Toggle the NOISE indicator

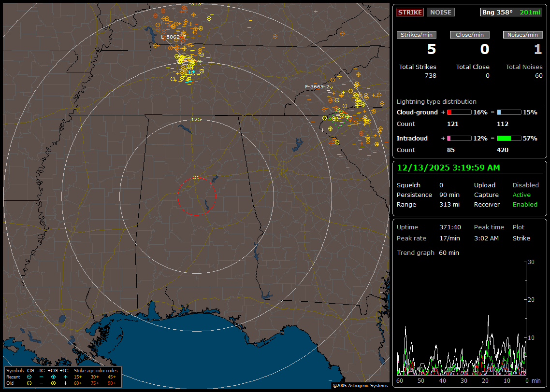pos(440,12)
